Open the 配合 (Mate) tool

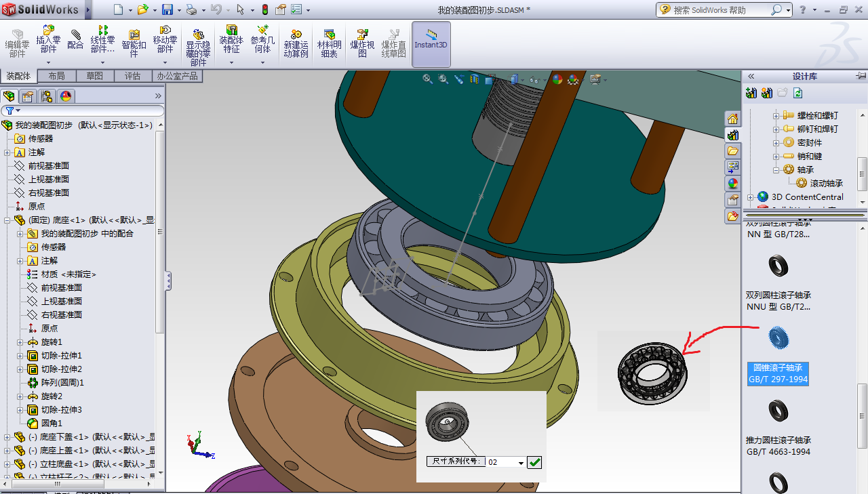coord(75,39)
